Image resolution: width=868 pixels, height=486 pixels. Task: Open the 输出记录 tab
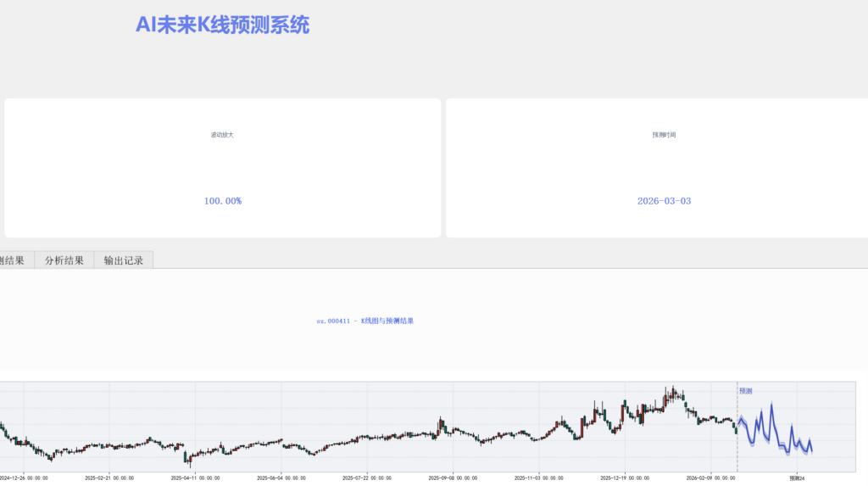click(x=124, y=260)
